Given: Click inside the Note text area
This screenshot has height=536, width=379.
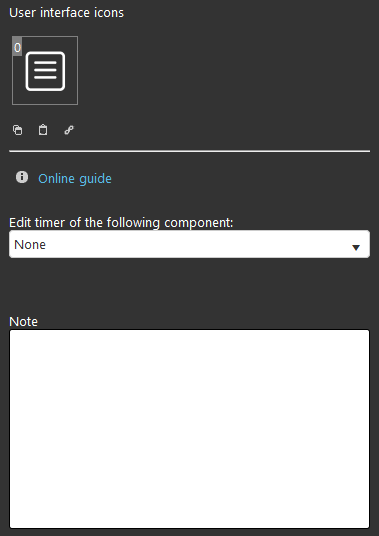Looking at the screenshot, I should pos(189,429).
